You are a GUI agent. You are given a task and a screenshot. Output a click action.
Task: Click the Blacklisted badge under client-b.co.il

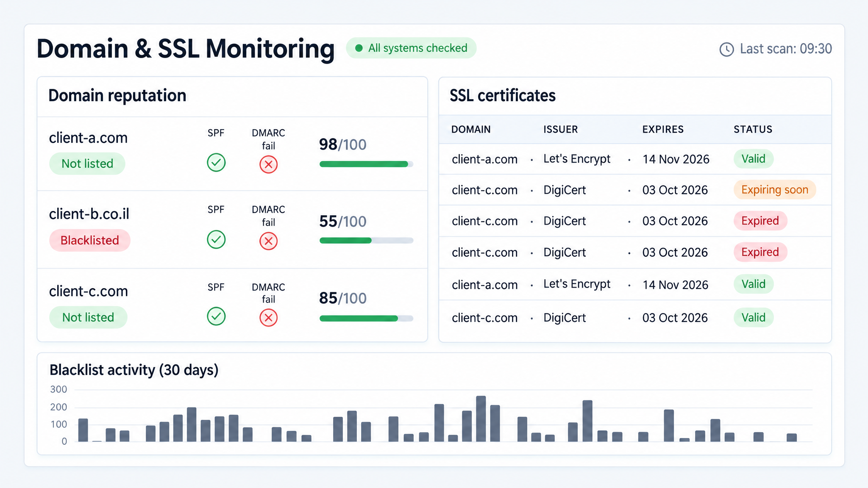pos(90,241)
